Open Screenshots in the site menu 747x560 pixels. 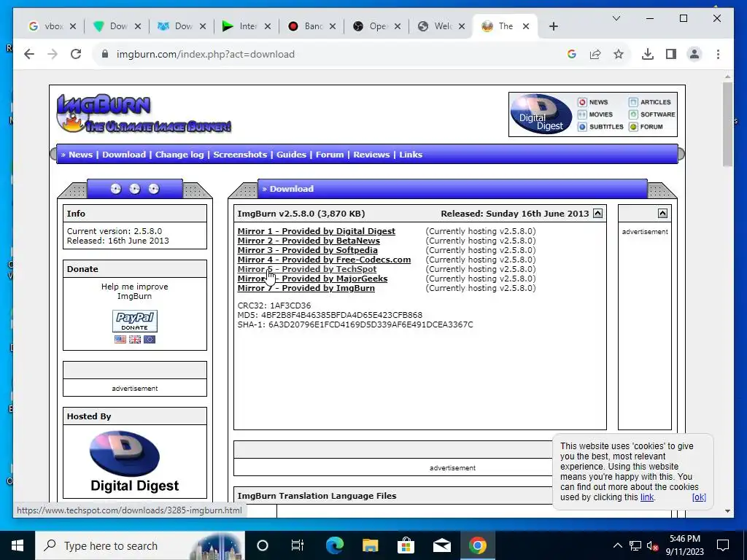[x=240, y=155]
